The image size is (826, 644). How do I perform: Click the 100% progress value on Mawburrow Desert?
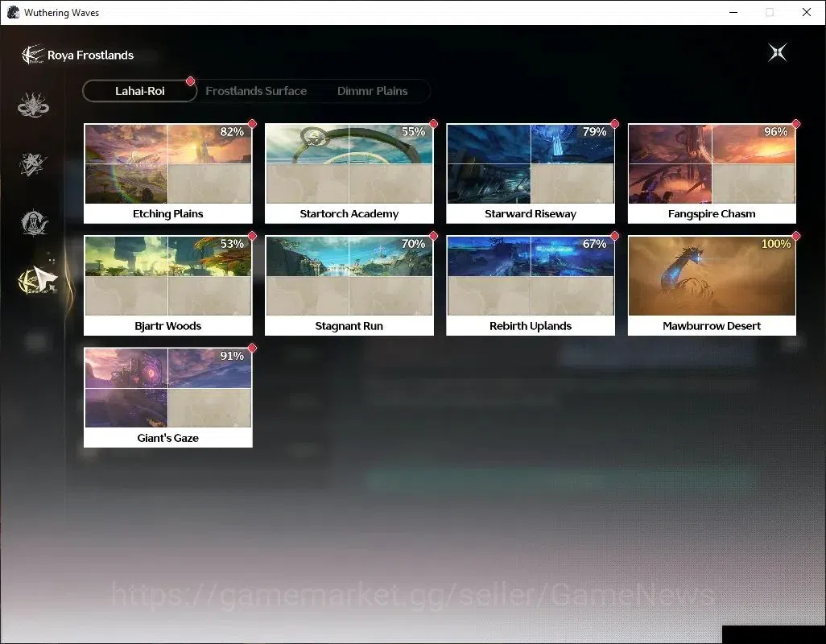tap(775, 244)
